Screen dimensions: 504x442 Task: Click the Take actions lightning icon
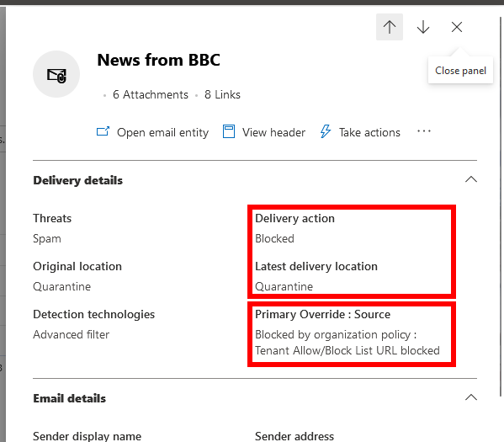pyautogui.click(x=326, y=131)
